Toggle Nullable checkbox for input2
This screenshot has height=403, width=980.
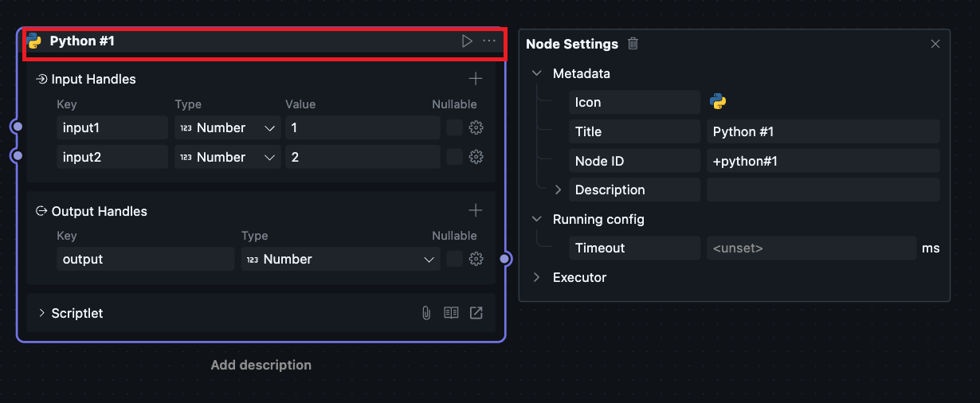pos(454,157)
